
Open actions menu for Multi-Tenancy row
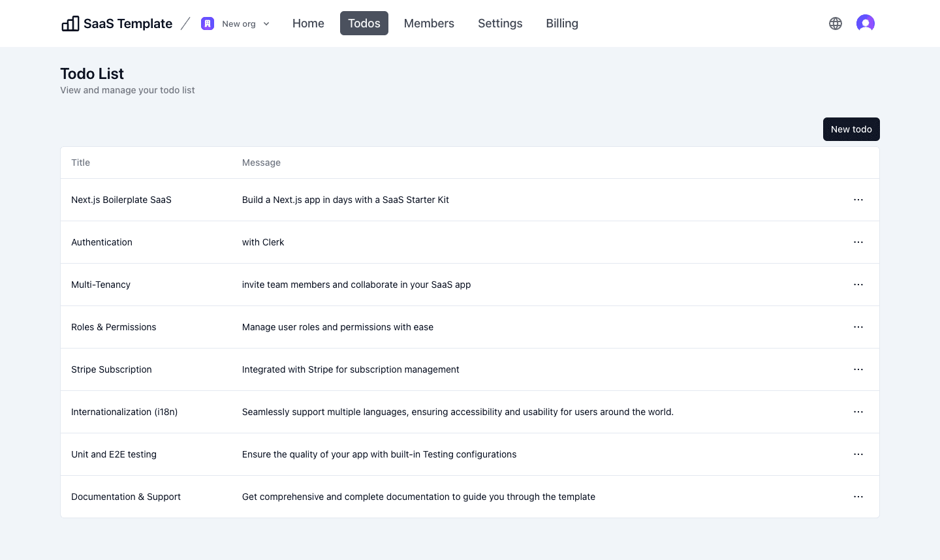pyautogui.click(x=858, y=285)
